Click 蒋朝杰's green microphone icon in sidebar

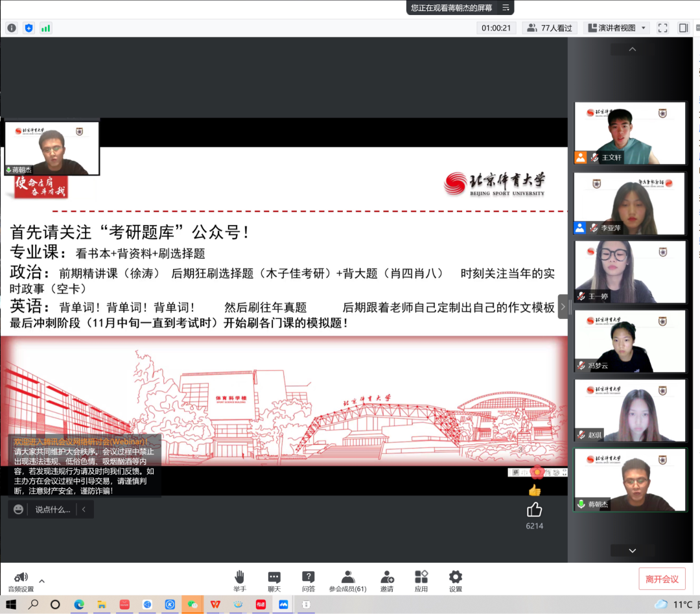tap(581, 504)
